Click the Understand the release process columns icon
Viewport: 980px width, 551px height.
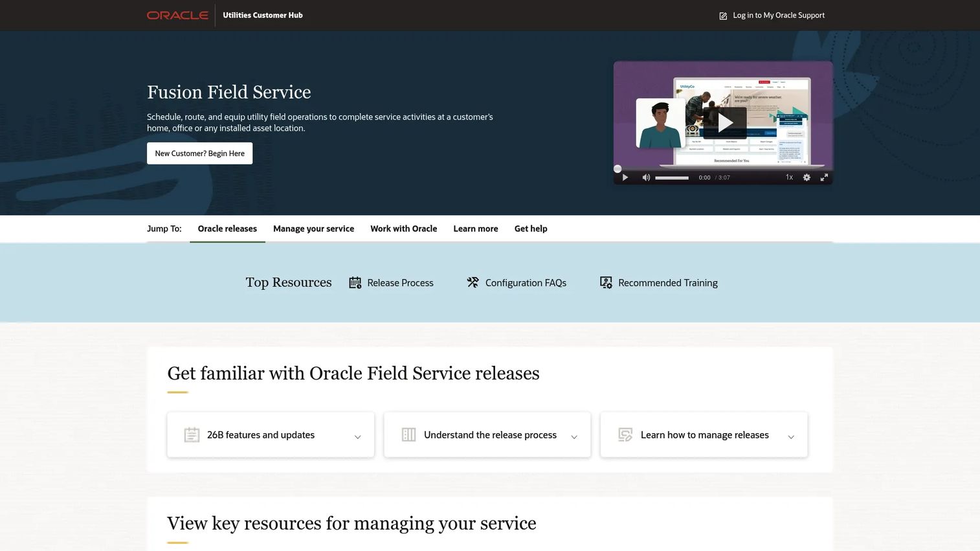tap(408, 434)
